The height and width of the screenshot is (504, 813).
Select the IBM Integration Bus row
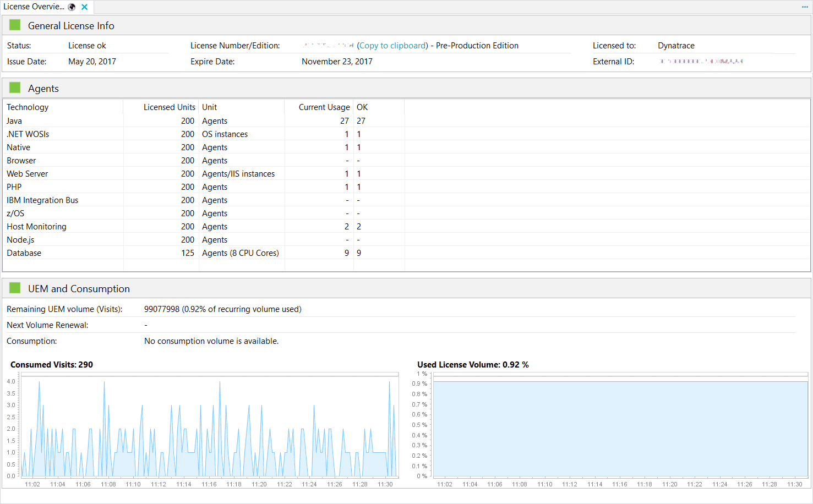click(x=406, y=200)
